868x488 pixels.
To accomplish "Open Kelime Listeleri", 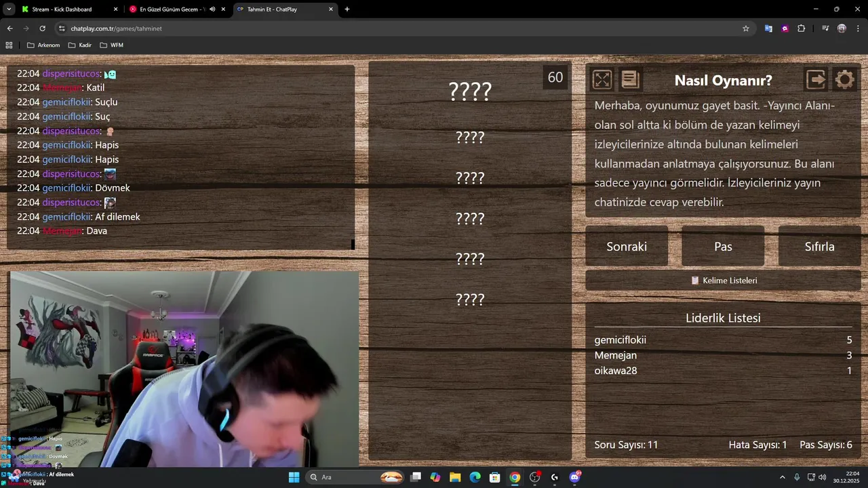I will coord(723,280).
